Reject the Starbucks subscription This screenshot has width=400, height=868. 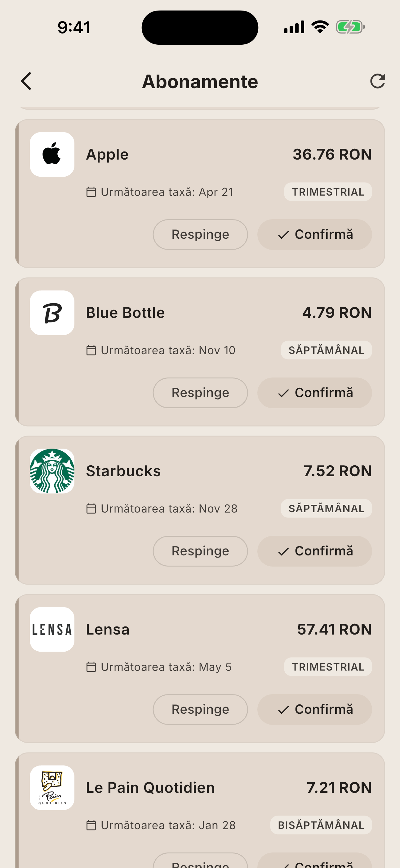200,551
